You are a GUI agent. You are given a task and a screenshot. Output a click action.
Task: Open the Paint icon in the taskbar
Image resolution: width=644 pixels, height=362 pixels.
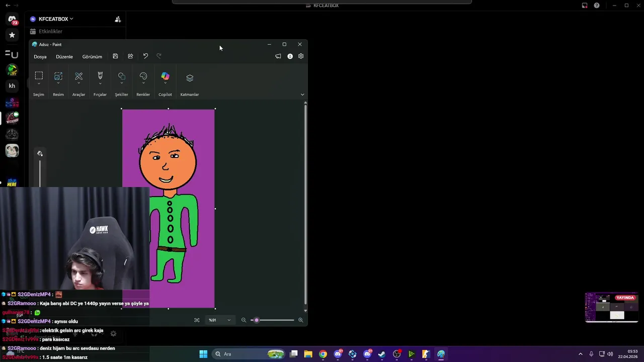(441, 354)
